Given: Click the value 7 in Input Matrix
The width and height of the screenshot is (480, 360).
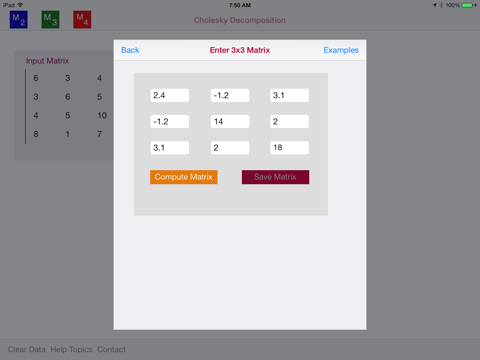Looking at the screenshot, I should pyautogui.click(x=99, y=134).
